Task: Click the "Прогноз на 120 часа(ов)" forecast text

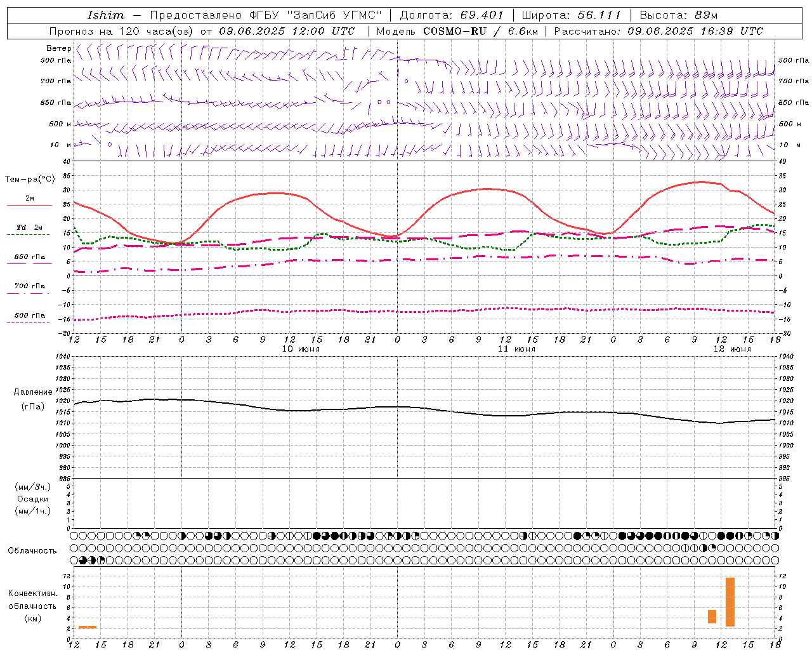Action: (x=122, y=31)
